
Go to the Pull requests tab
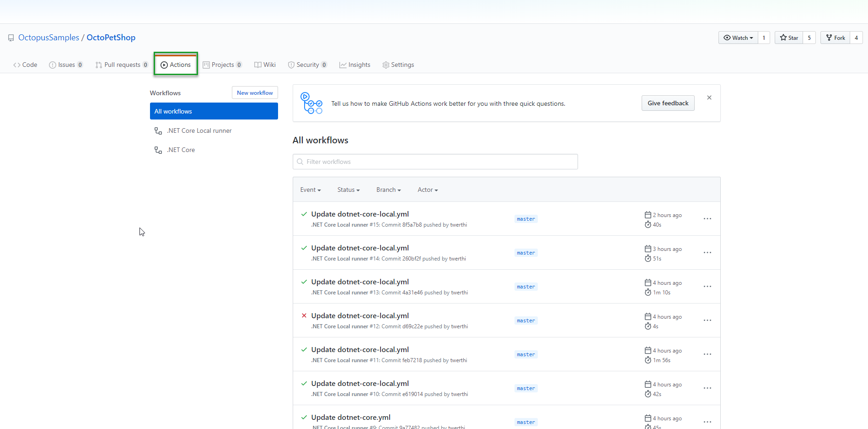[x=122, y=65]
